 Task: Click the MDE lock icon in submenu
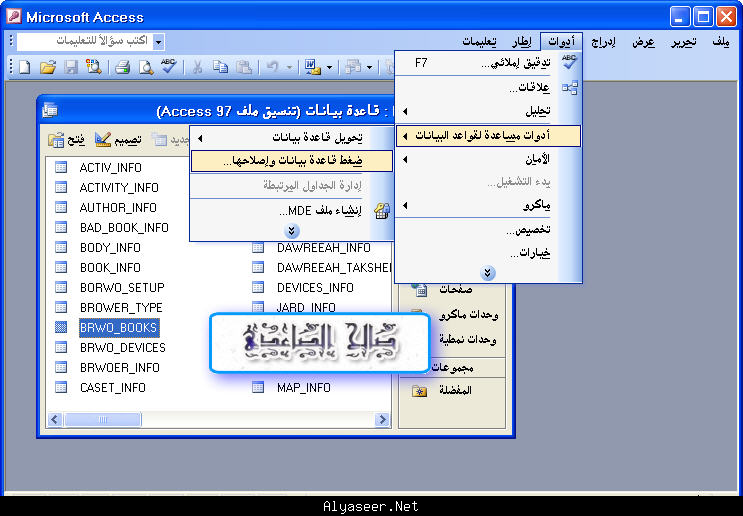coord(381,211)
